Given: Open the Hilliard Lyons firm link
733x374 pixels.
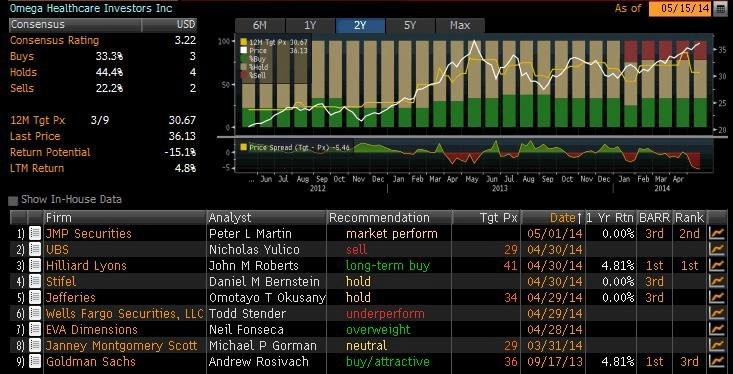Looking at the screenshot, I should tap(86, 266).
